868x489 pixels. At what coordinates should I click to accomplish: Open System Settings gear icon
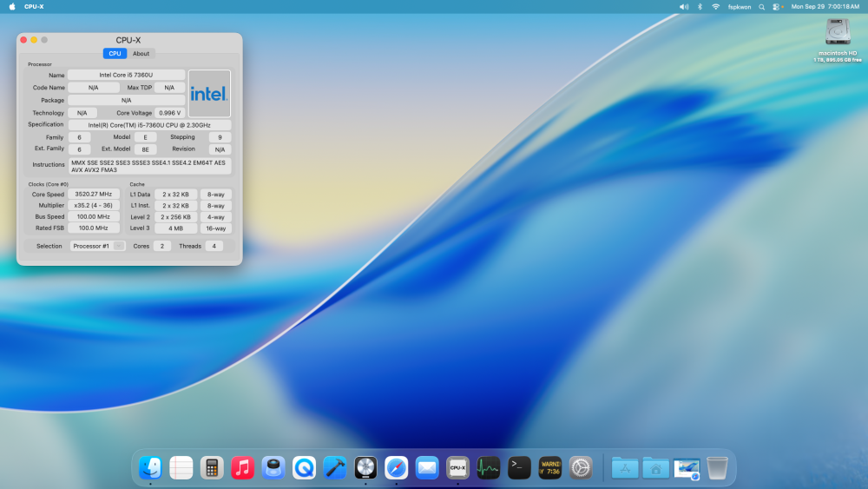pyautogui.click(x=581, y=468)
